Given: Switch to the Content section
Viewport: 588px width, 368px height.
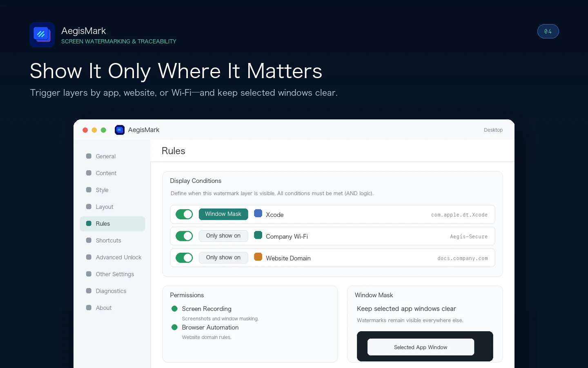Looking at the screenshot, I should click(x=112, y=173).
